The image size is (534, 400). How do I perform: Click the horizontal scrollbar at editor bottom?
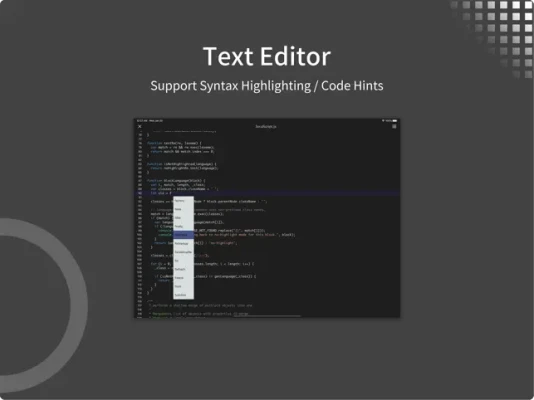[x=267, y=316]
